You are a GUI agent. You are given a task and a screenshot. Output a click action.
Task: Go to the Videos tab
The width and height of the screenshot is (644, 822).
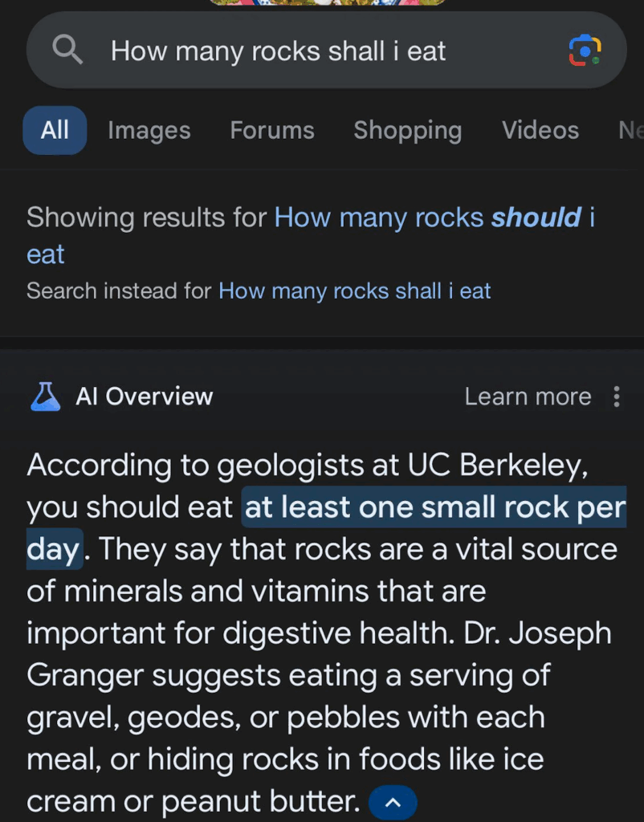pos(540,130)
